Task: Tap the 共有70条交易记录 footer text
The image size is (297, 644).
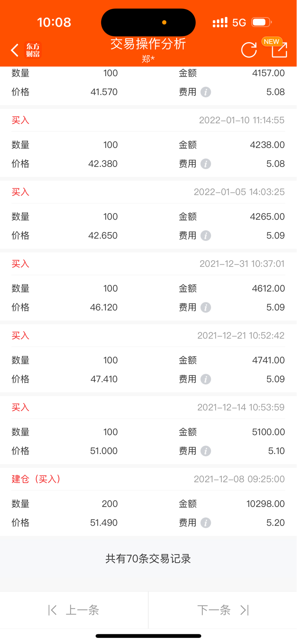Action: click(x=148, y=559)
